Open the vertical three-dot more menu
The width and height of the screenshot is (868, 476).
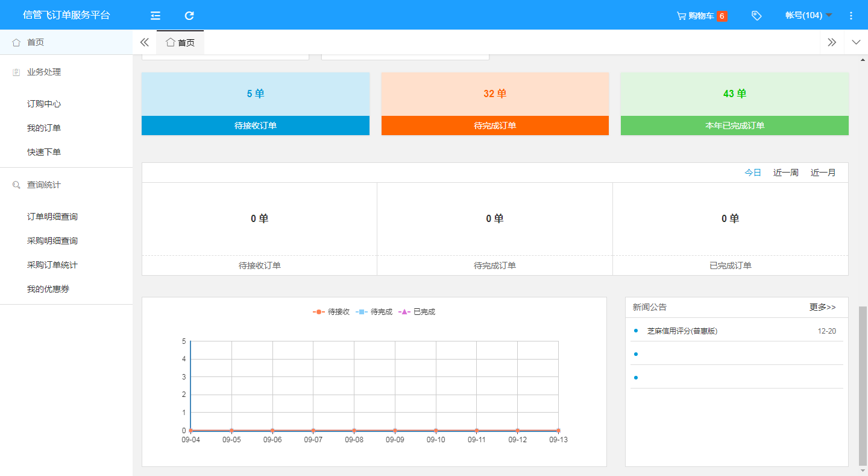pos(851,16)
